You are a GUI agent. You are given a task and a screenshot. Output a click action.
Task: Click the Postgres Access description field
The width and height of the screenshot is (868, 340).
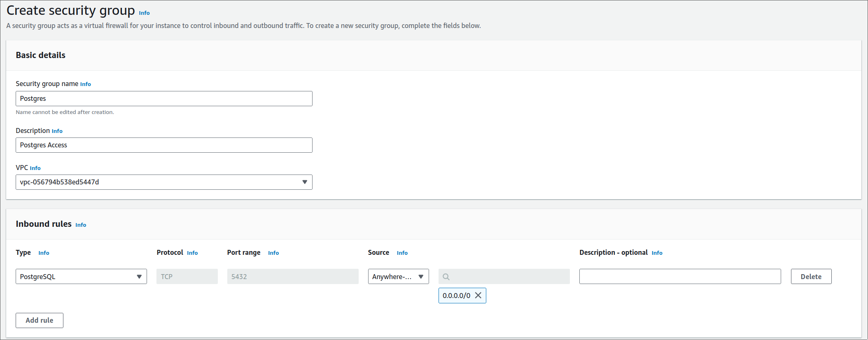pyautogui.click(x=164, y=145)
